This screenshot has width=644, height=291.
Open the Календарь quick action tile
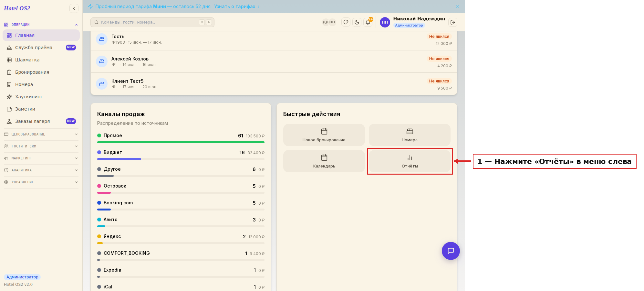[x=324, y=161]
